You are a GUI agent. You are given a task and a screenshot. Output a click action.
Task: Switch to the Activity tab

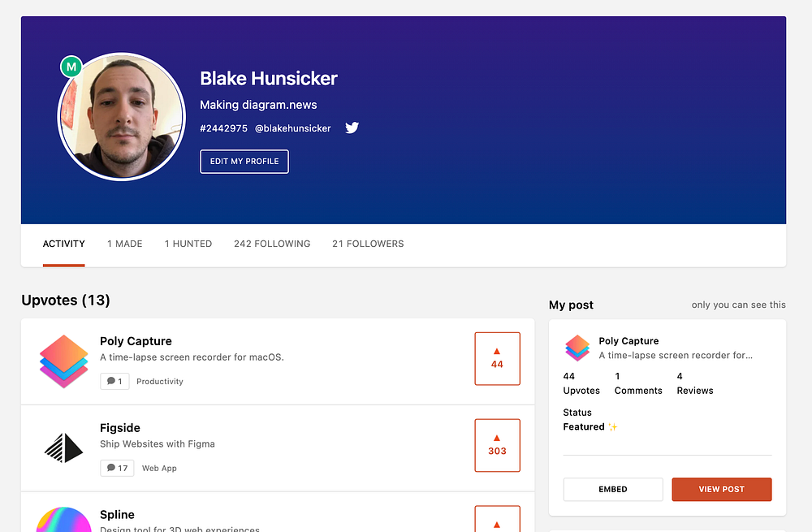click(x=63, y=244)
